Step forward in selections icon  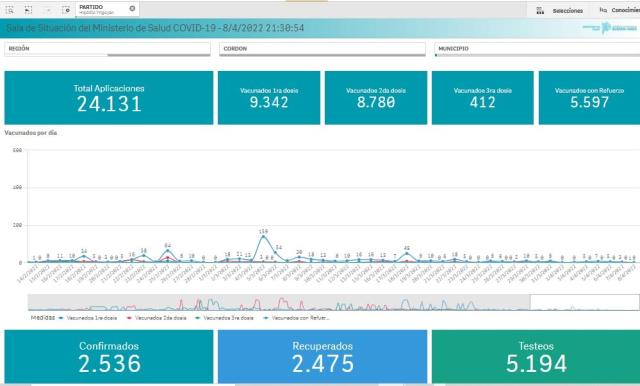[48, 10]
